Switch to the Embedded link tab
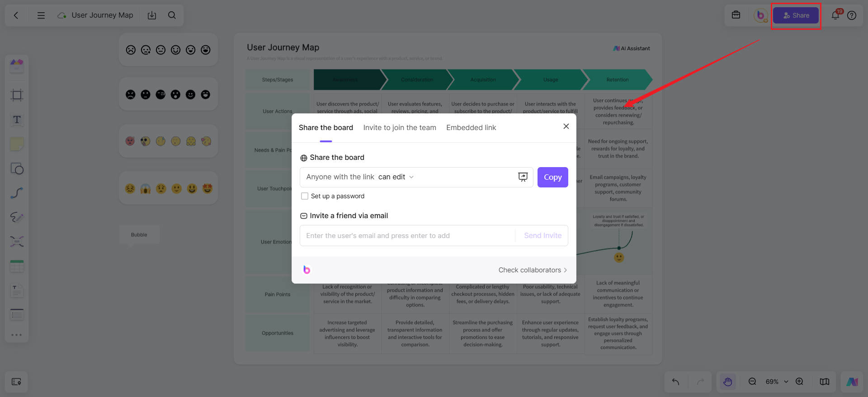 click(471, 128)
